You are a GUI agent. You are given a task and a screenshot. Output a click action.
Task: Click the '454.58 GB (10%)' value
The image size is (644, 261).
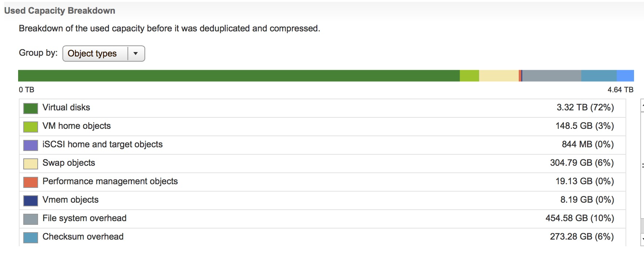pyautogui.click(x=579, y=218)
